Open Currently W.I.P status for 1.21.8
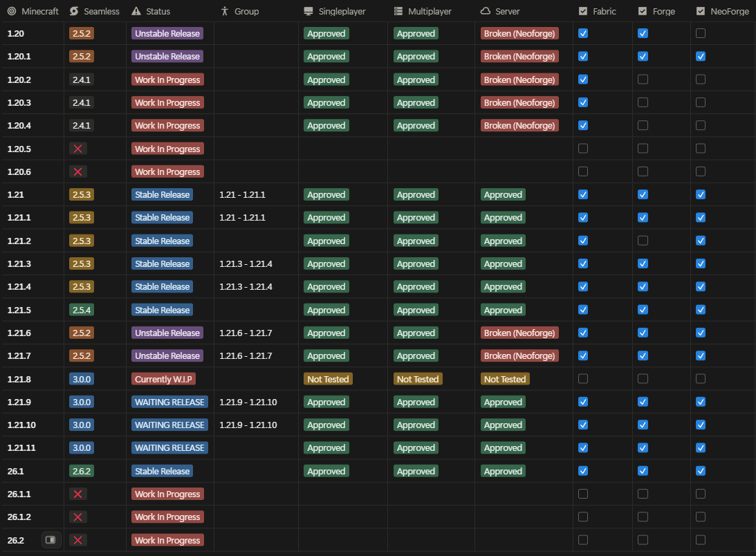This screenshot has height=556, width=756. 163,379
